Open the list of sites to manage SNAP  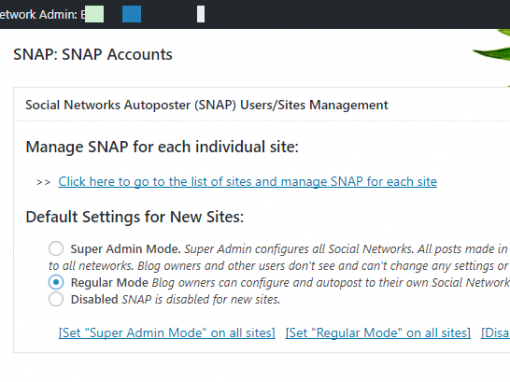coord(247,182)
